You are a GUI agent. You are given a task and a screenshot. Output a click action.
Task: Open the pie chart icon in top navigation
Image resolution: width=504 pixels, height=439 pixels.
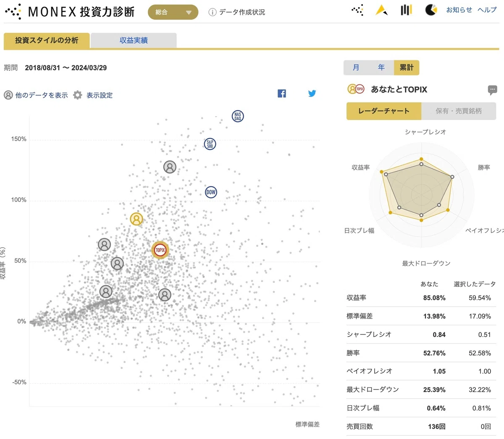tap(431, 10)
